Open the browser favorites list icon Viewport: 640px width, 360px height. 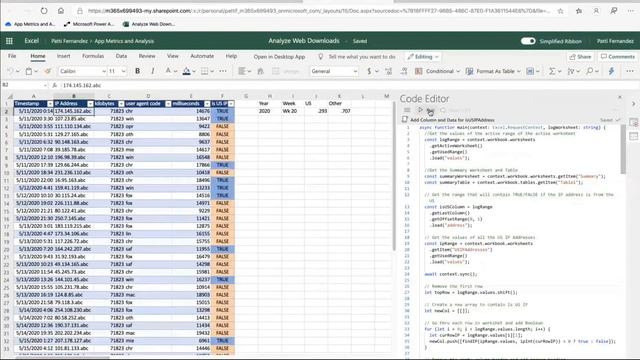click(x=579, y=11)
